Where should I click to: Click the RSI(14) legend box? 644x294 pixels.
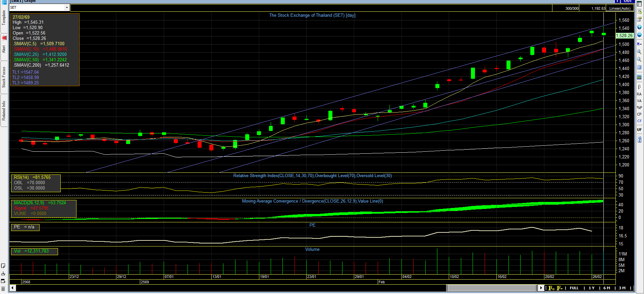(x=36, y=183)
